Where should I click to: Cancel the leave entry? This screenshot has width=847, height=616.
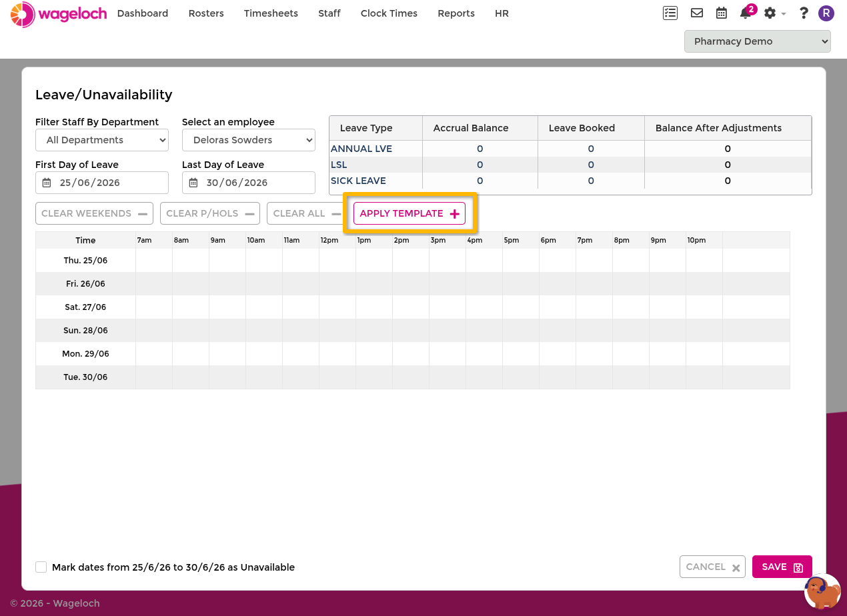click(x=712, y=567)
